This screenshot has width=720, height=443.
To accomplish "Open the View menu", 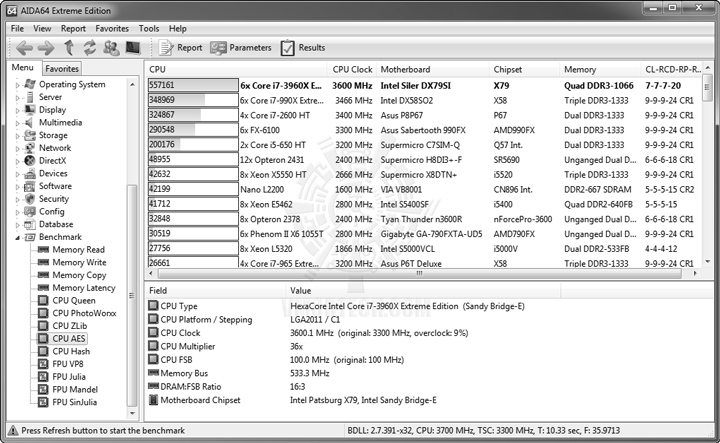I will tap(42, 28).
